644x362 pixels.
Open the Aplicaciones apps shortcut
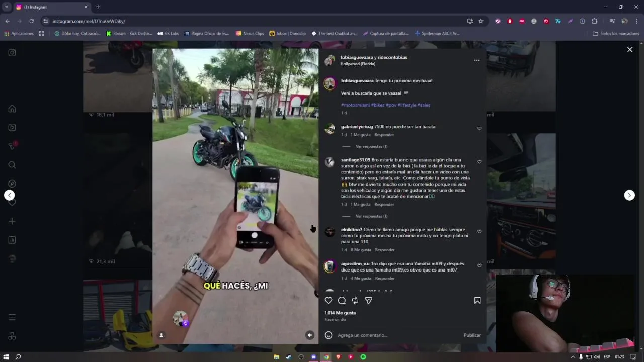pyautogui.click(x=19, y=34)
